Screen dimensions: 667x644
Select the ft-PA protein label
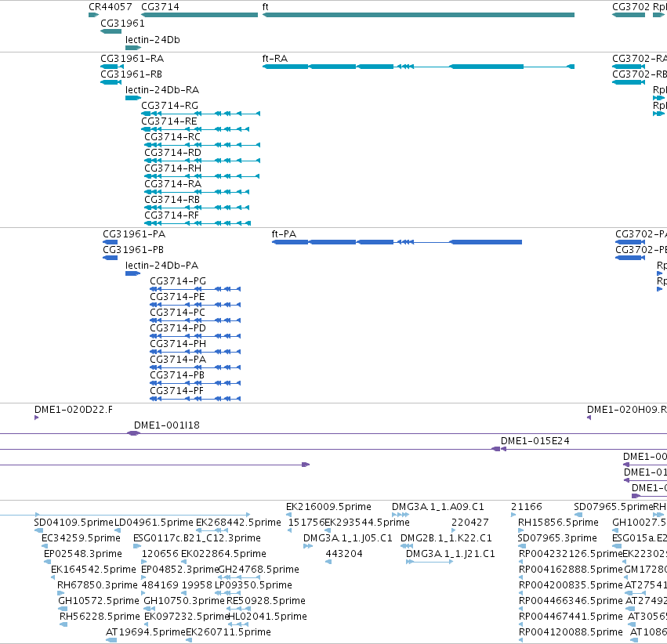pos(285,234)
